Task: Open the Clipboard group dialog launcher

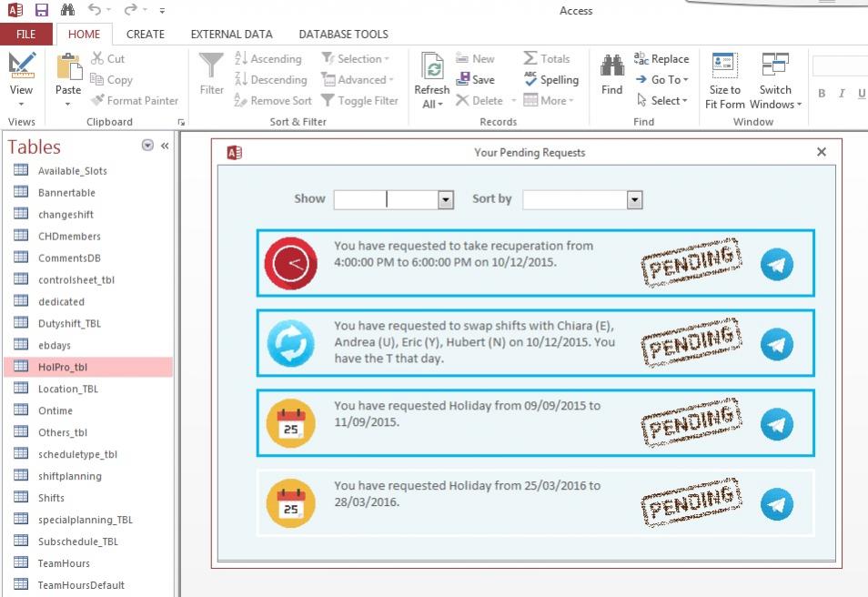Action: point(181,122)
